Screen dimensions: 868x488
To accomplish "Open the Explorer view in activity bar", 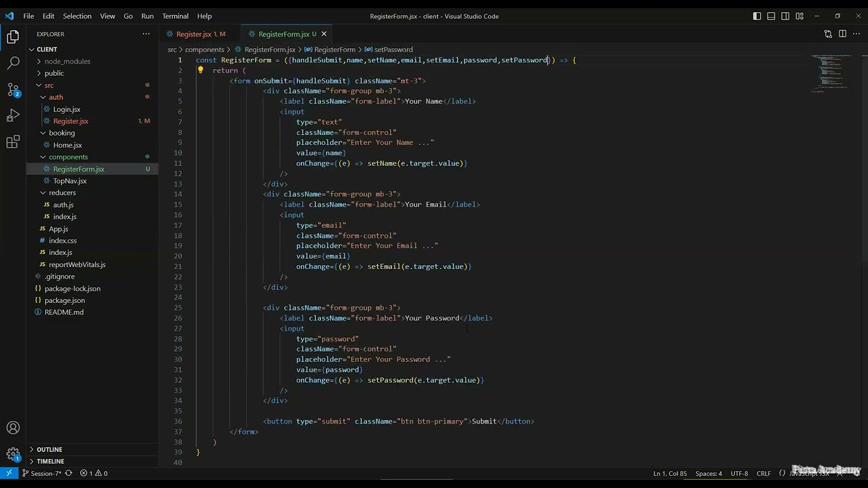I will [x=13, y=37].
